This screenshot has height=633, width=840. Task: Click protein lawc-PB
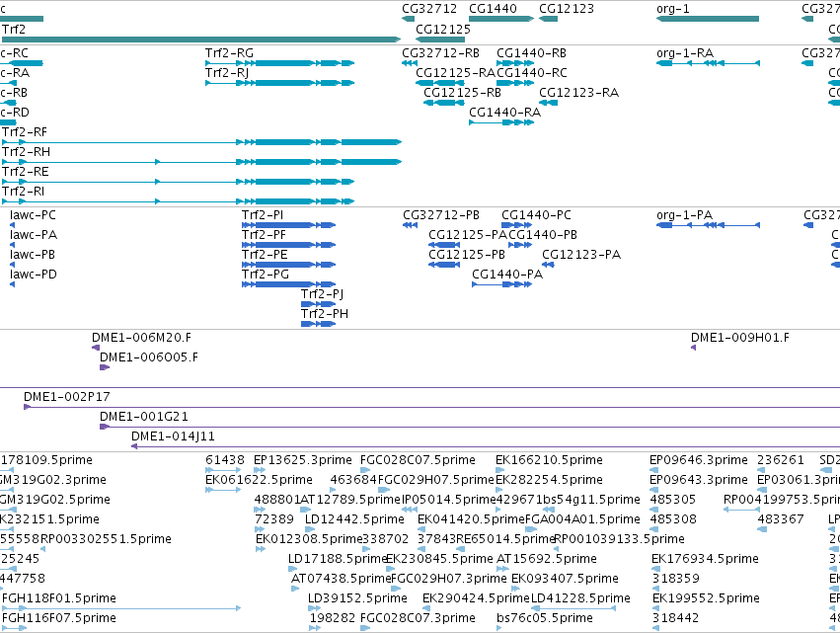click(12, 265)
